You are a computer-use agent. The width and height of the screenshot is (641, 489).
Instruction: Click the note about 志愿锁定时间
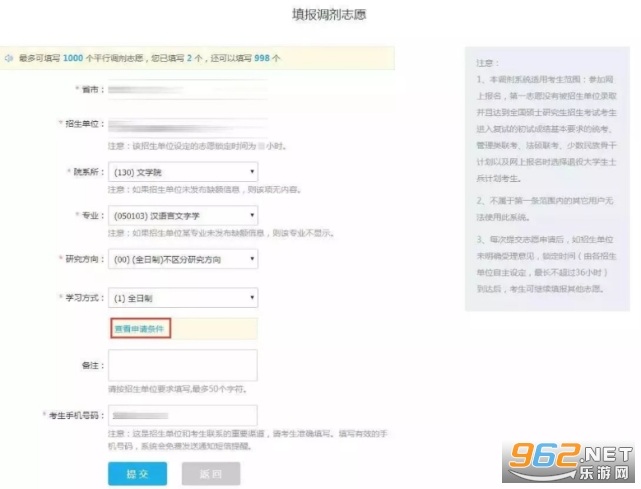pyautogui.click(x=197, y=146)
